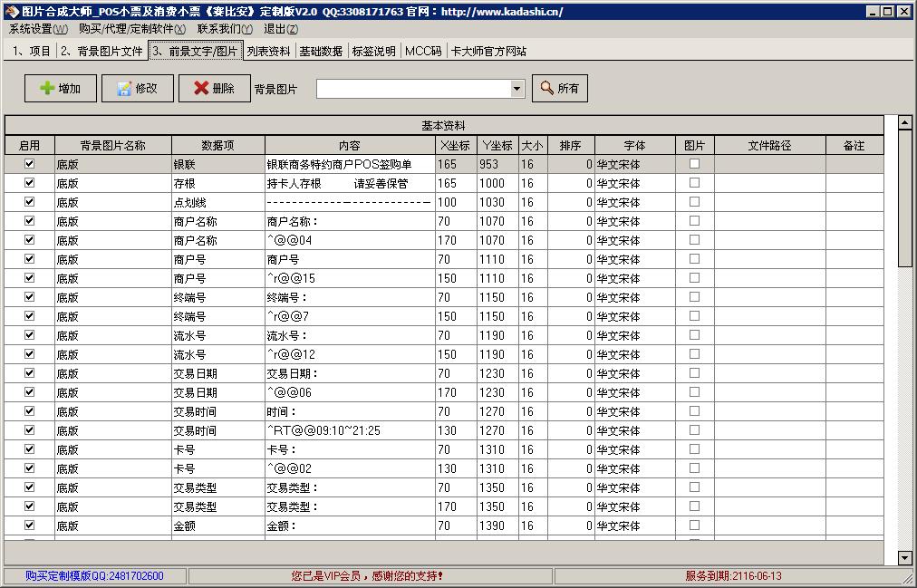Image resolution: width=917 pixels, height=588 pixels.
Task: Toggle 启用 checkbox on ^r@@15 row
Action: click(29, 277)
